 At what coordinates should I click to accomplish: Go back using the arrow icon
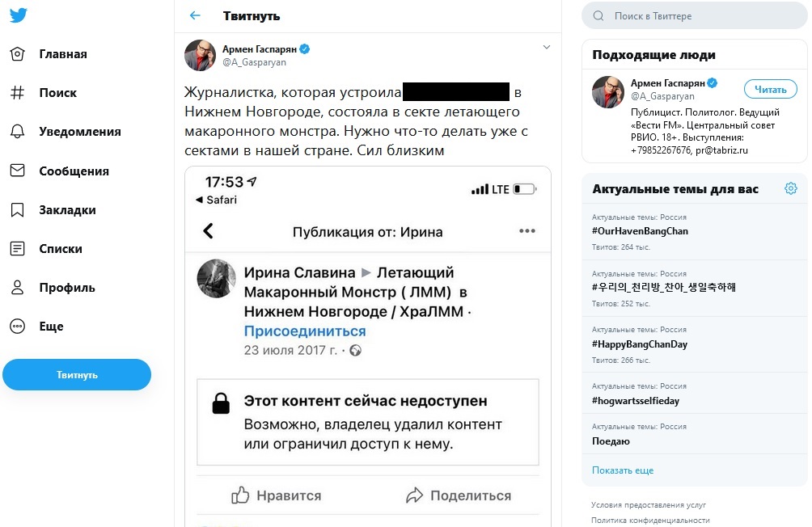pos(194,15)
